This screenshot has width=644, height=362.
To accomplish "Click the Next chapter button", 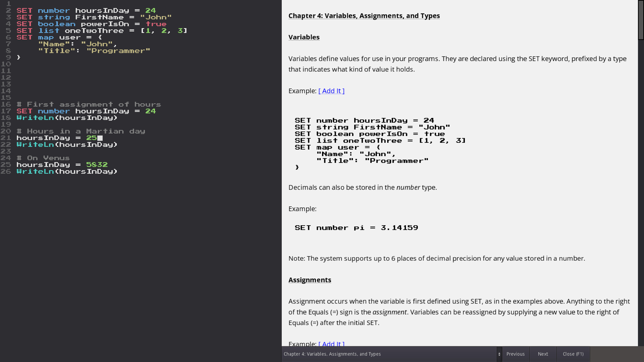I will [x=543, y=354].
